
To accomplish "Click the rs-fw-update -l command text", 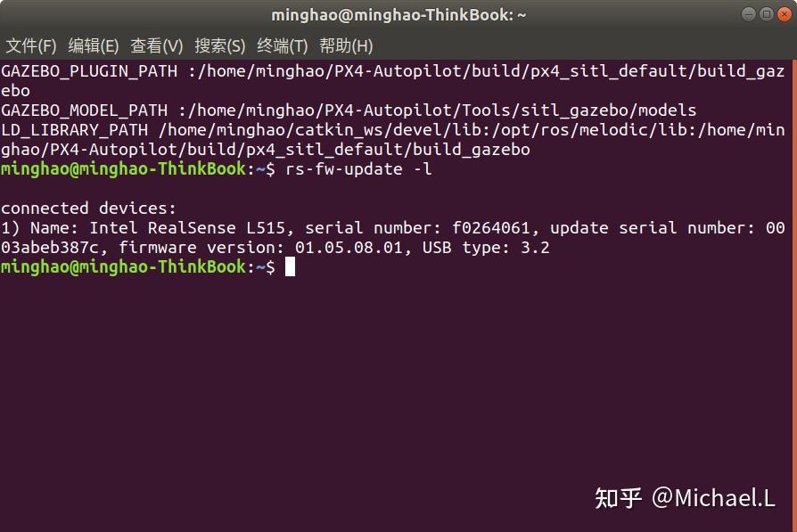I will click(358, 169).
